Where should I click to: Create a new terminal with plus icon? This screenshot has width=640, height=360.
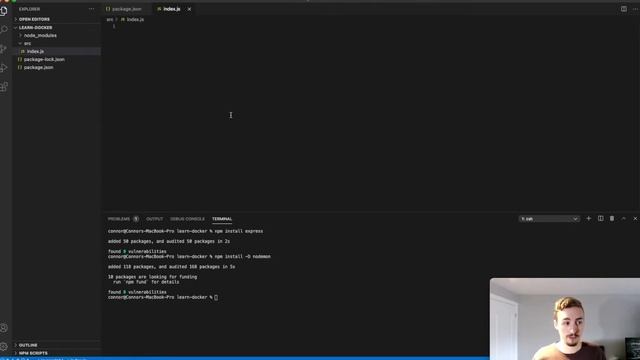click(589, 219)
